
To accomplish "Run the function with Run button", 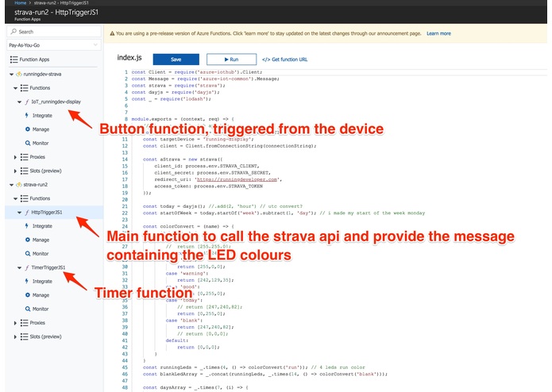I will (231, 60).
